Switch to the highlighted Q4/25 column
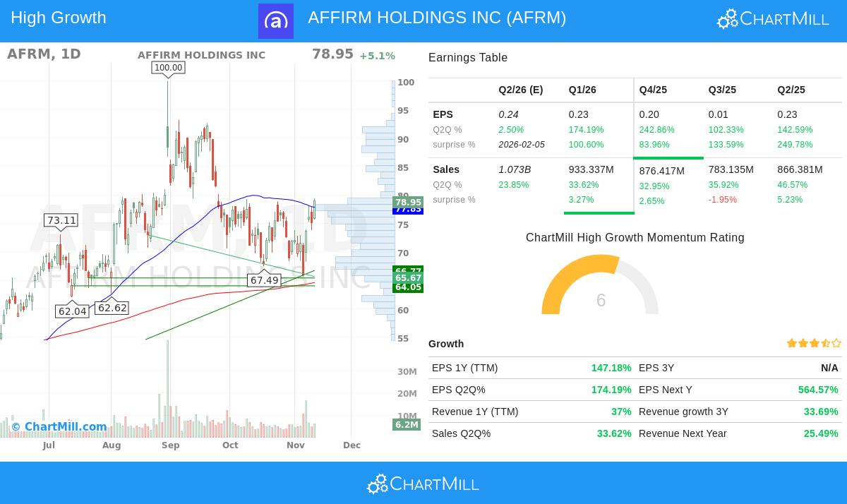This screenshot has width=847, height=504. point(653,90)
